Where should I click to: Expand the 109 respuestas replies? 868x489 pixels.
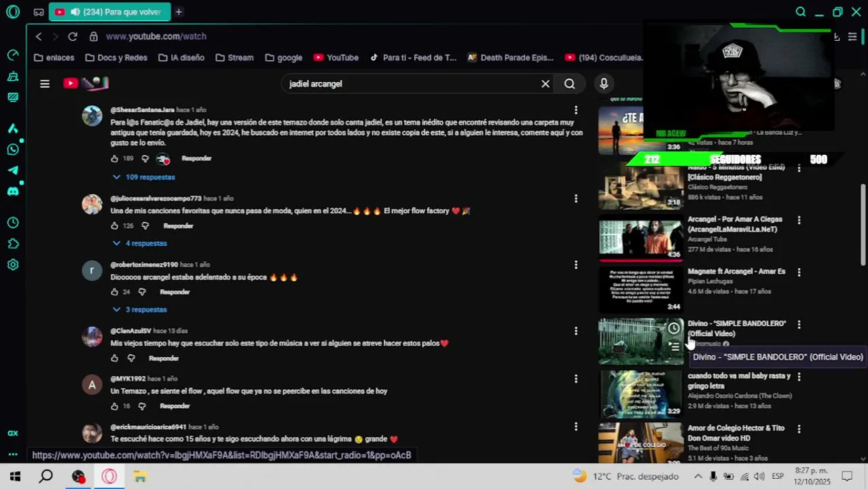click(x=144, y=177)
